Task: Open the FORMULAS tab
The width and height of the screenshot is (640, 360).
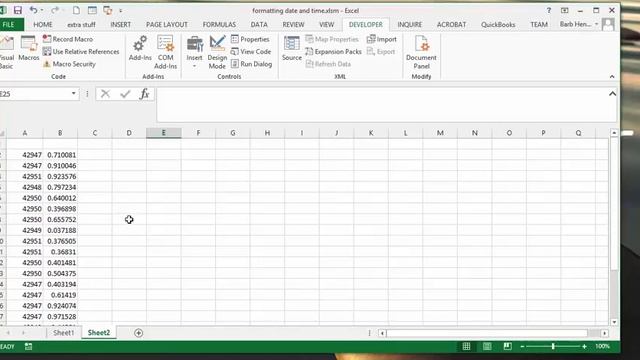Action: [219, 24]
